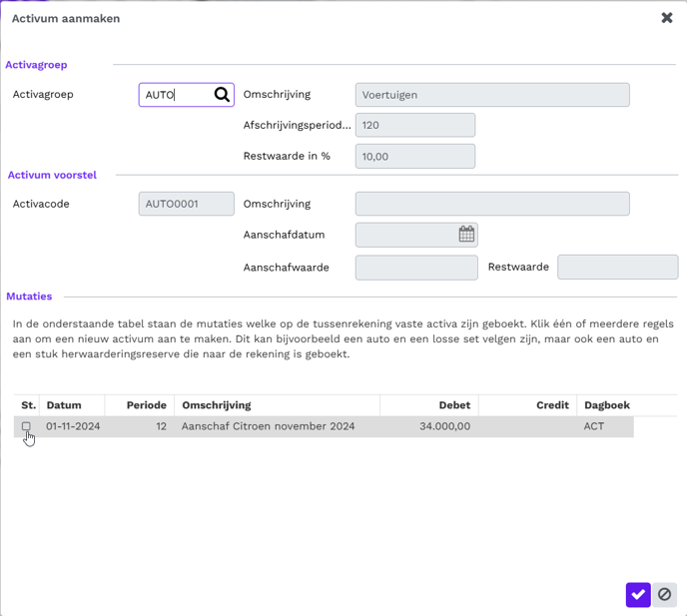687x616 pixels.
Task: Click the Periode column header
Action: coord(146,405)
